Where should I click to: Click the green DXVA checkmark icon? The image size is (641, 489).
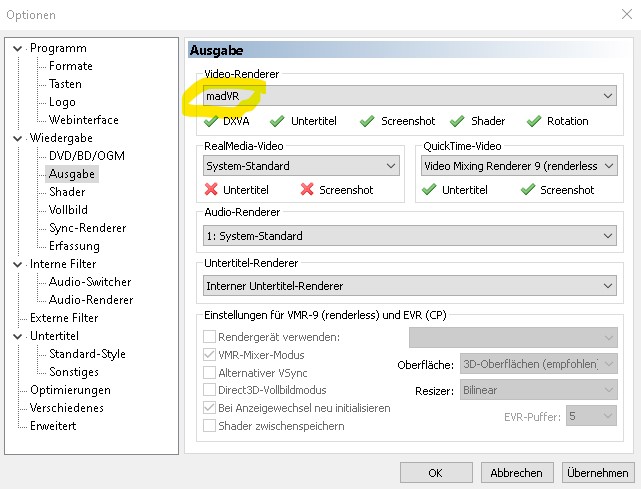click(211, 121)
